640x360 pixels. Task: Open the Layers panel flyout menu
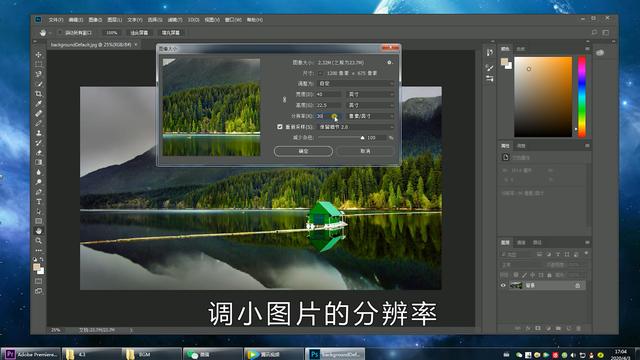click(x=587, y=242)
